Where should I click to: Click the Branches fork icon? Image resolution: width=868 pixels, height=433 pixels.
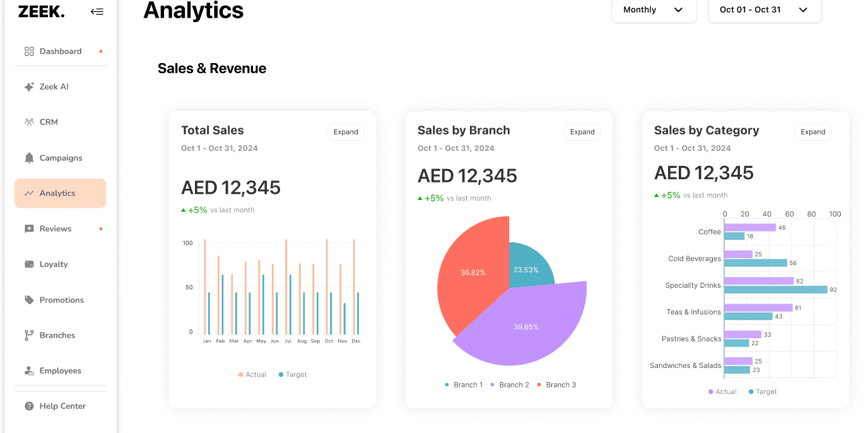pyautogui.click(x=29, y=335)
